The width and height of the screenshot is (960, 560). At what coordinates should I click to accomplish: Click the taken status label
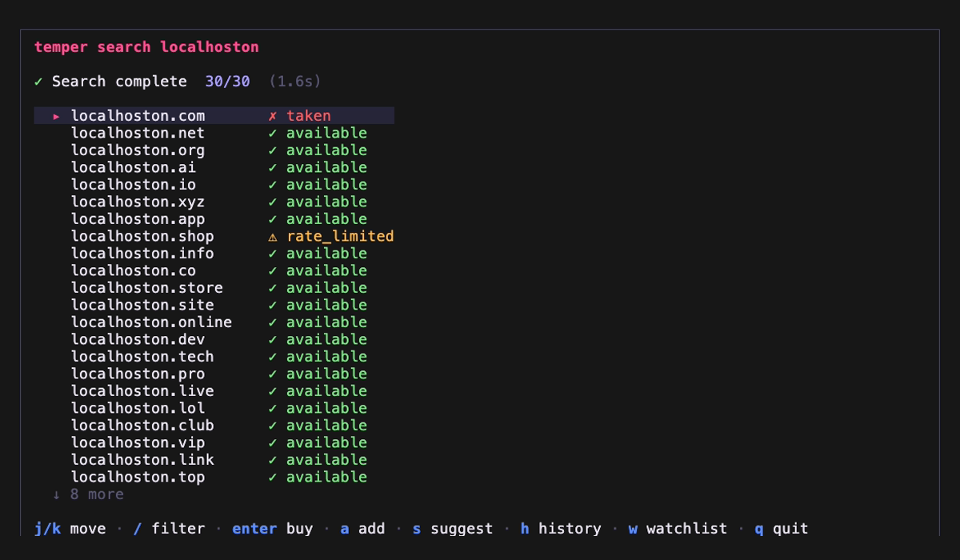pyautogui.click(x=309, y=116)
